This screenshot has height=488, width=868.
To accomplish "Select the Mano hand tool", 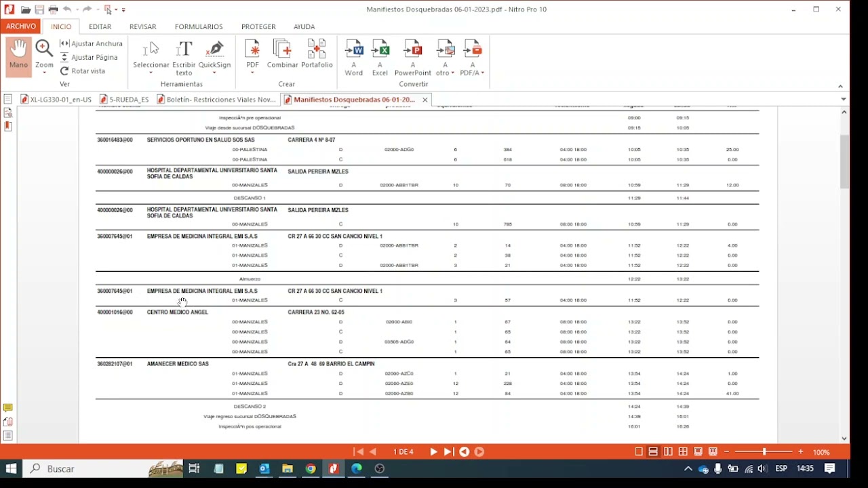I will point(19,56).
